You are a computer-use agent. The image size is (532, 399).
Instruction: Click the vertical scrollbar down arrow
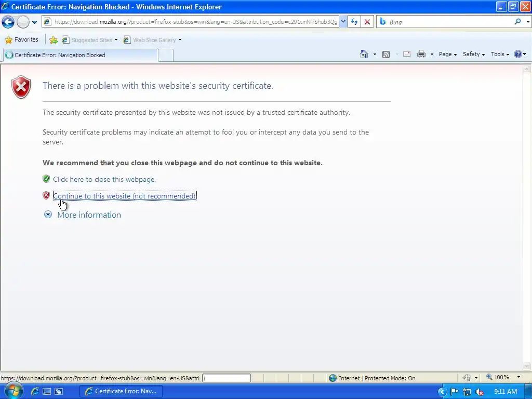pyautogui.click(x=527, y=366)
